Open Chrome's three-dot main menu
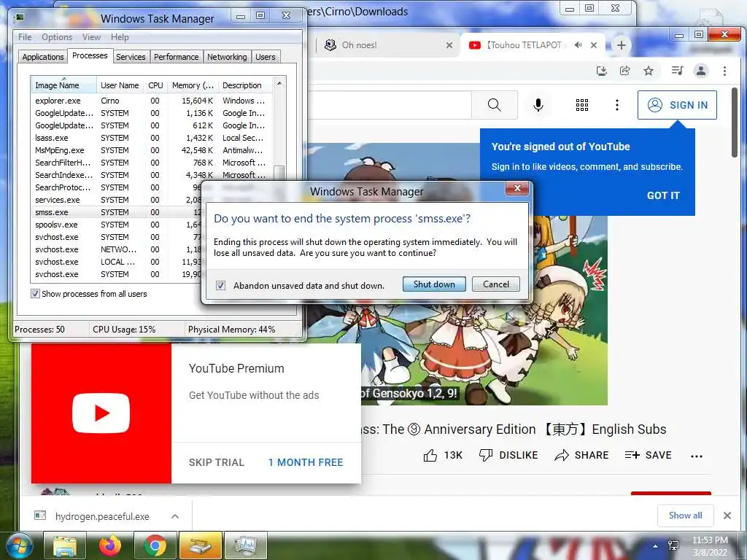Image resolution: width=747 pixels, height=560 pixels. point(724,71)
